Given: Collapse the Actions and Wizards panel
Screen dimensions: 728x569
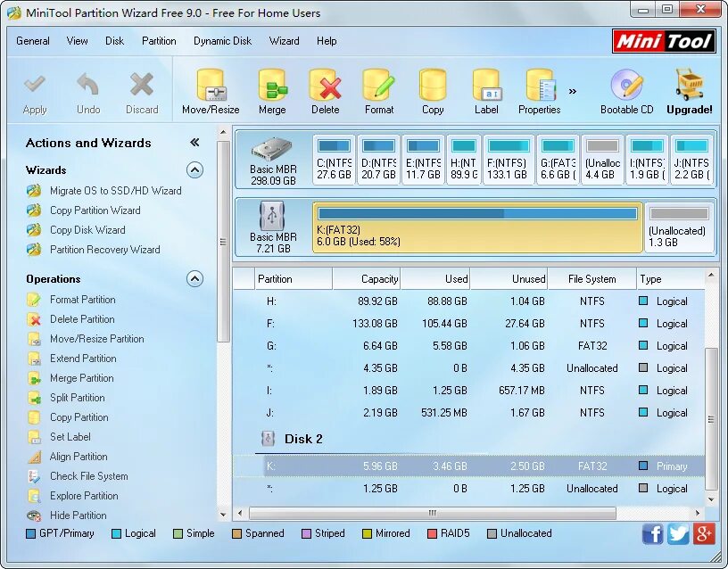Looking at the screenshot, I should (x=194, y=143).
